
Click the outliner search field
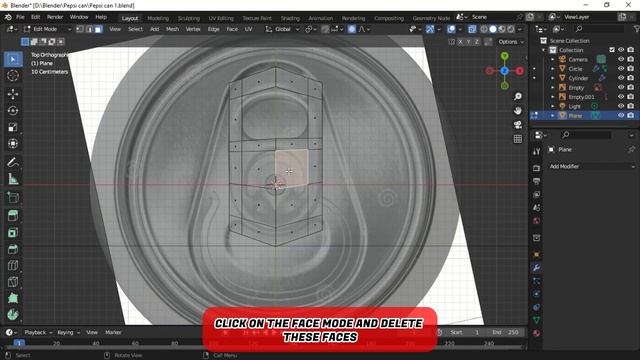coord(599,29)
